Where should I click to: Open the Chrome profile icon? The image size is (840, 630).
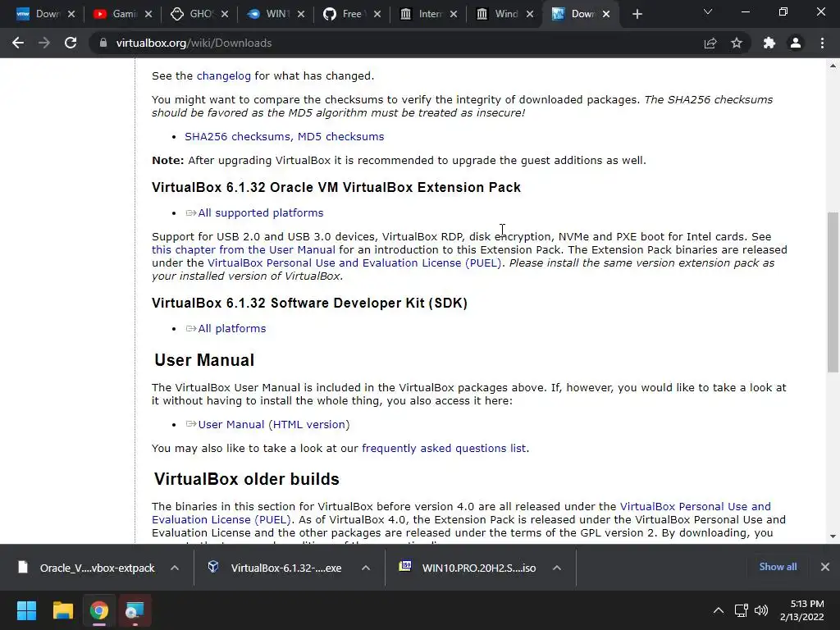point(796,43)
